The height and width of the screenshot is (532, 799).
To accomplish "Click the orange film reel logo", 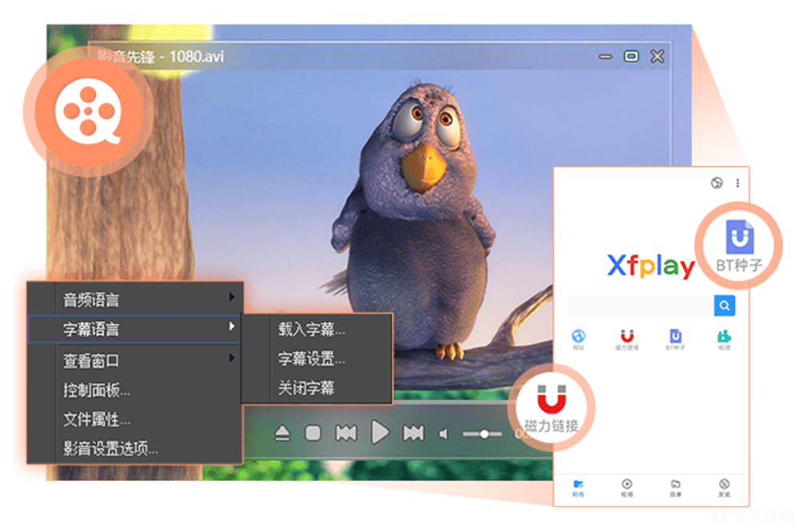I will coord(90,112).
